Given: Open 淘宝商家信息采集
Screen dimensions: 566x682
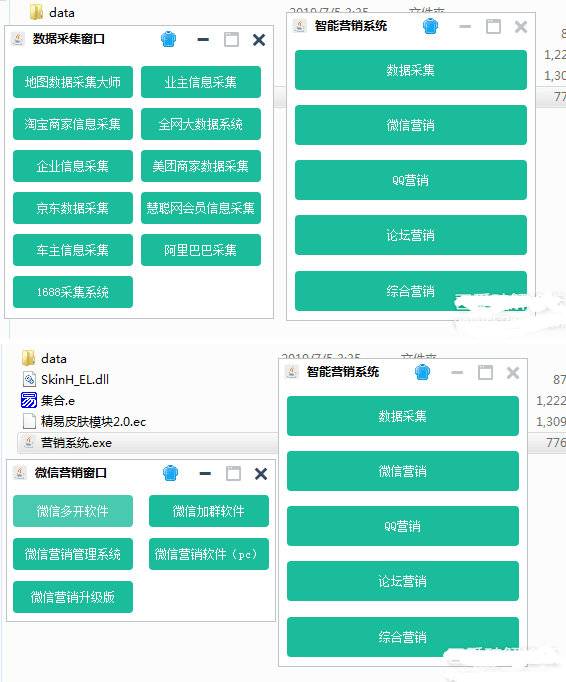Looking at the screenshot, I should pyautogui.click(x=73, y=124).
